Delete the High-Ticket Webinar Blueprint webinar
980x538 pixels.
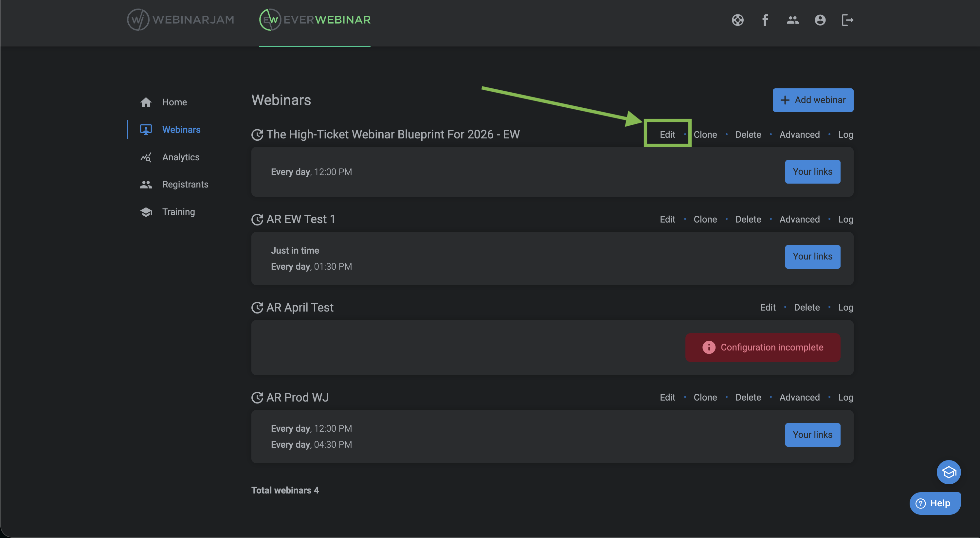pos(748,135)
